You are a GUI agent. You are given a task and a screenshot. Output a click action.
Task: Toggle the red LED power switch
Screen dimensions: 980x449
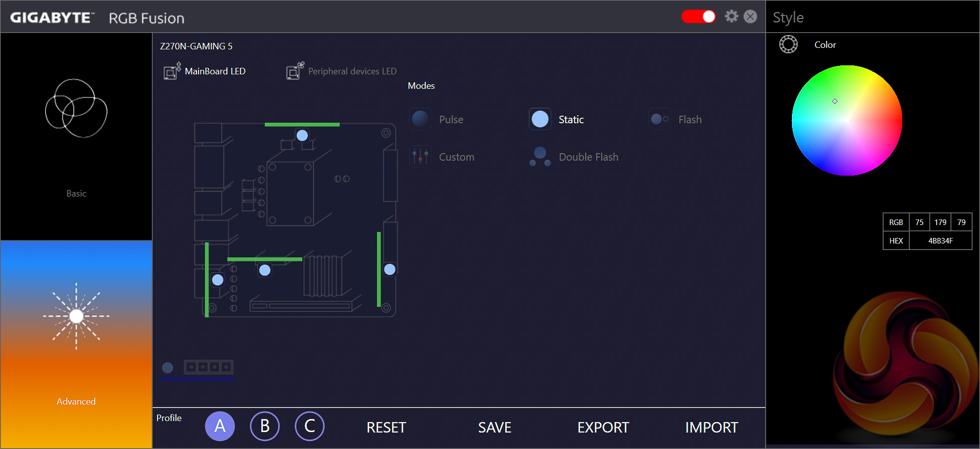698,16
